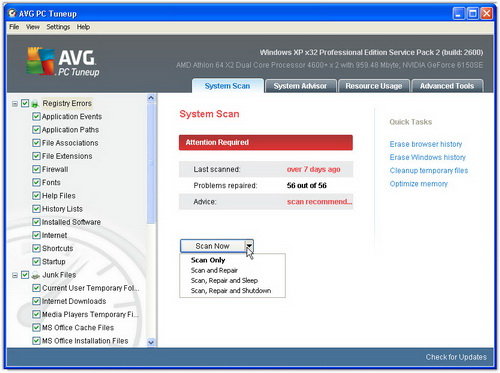Click scroll up arrow in scan list
The image size is (500, 373).
pos(151,98)
